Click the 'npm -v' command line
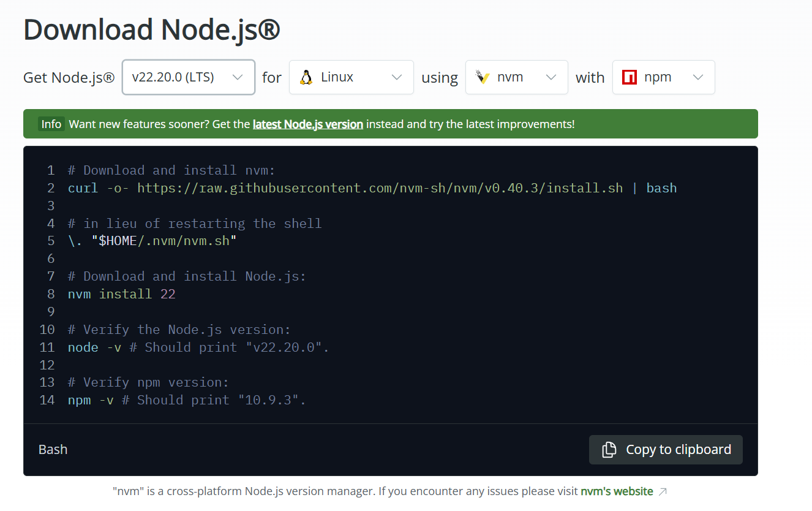 (187, 400)
